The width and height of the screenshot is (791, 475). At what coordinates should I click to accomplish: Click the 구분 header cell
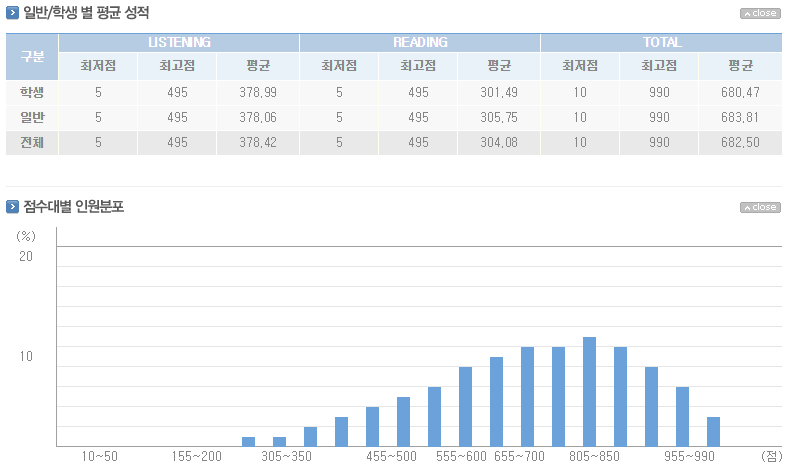pos(32,56)
